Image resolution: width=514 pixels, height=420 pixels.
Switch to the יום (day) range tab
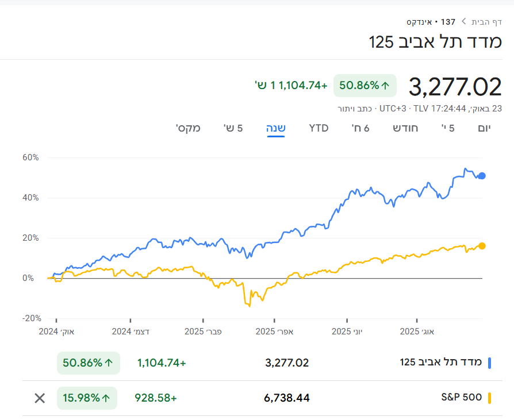(485, 128)
